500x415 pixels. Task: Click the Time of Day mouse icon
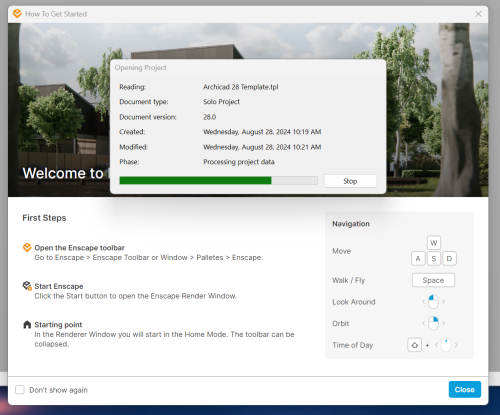click(x=446, y=345)
